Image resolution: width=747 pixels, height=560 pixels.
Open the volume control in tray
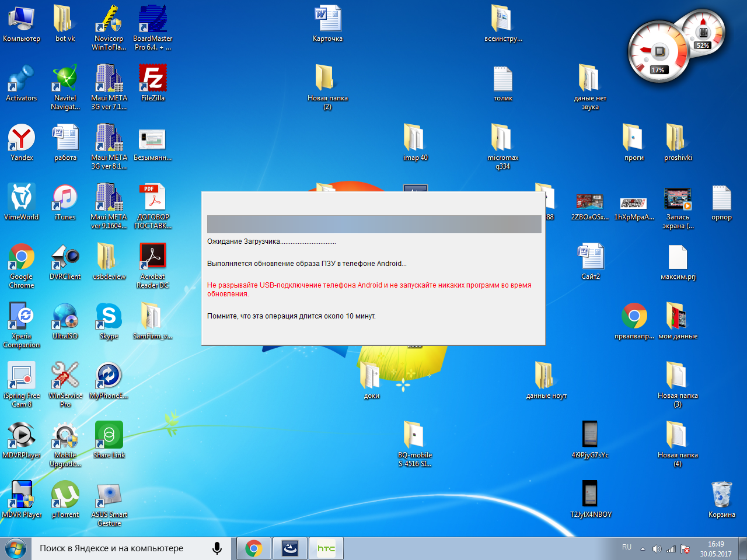657,549
